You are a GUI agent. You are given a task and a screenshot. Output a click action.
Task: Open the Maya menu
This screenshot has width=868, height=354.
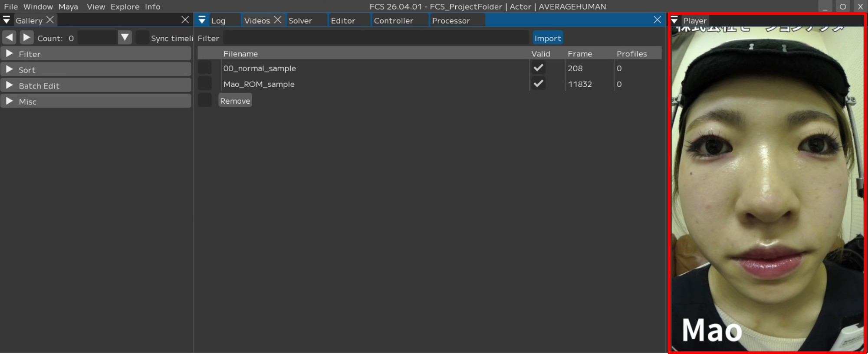tap(68, 7)
